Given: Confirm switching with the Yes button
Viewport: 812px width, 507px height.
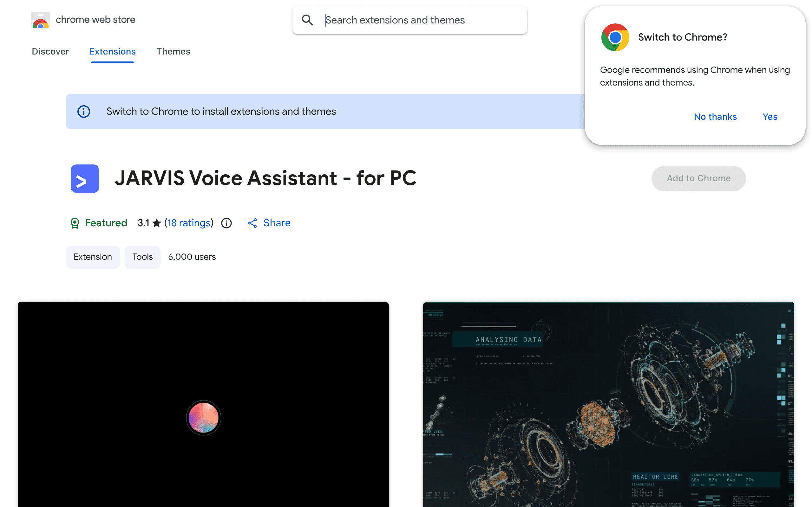Looking at the screenshot, I should [770, 117].
